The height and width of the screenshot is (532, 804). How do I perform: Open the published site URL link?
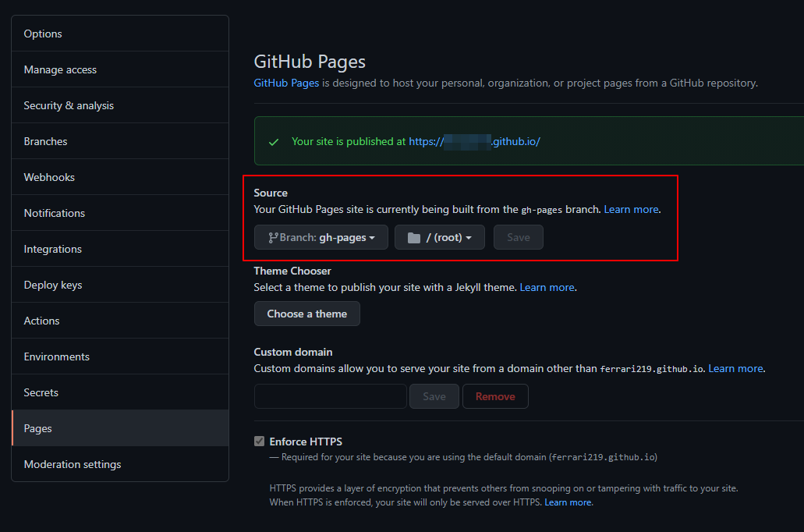[474, 142]
